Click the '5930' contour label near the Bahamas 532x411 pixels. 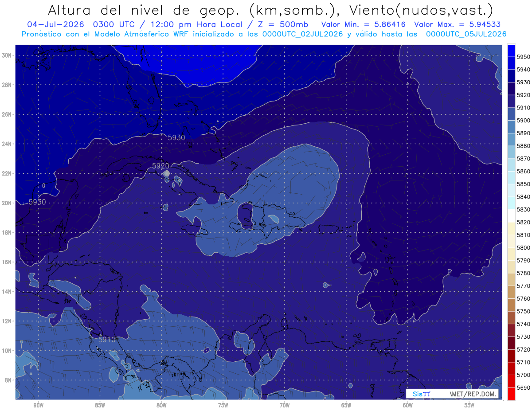pos(176,138)
